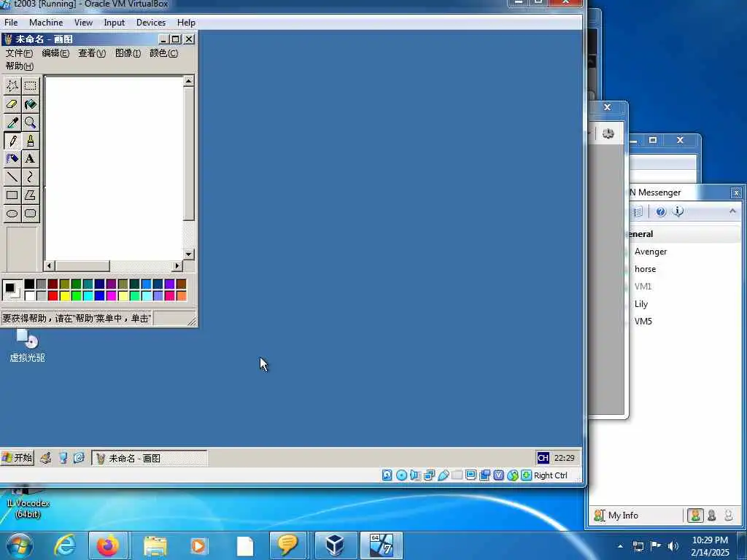Select the Rounded Rectangle tool
This screenshot has width=747, height=560.
pos(31,214)
